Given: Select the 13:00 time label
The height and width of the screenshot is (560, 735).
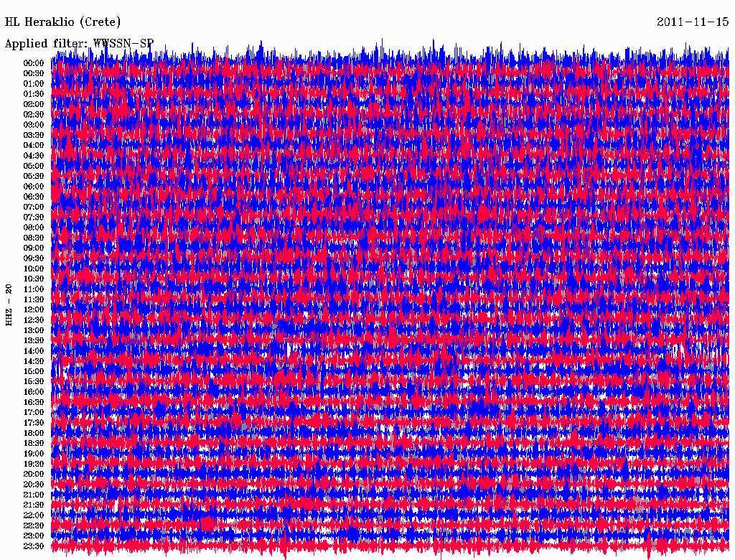Looking at the screenshot, I should coord(34,330).
